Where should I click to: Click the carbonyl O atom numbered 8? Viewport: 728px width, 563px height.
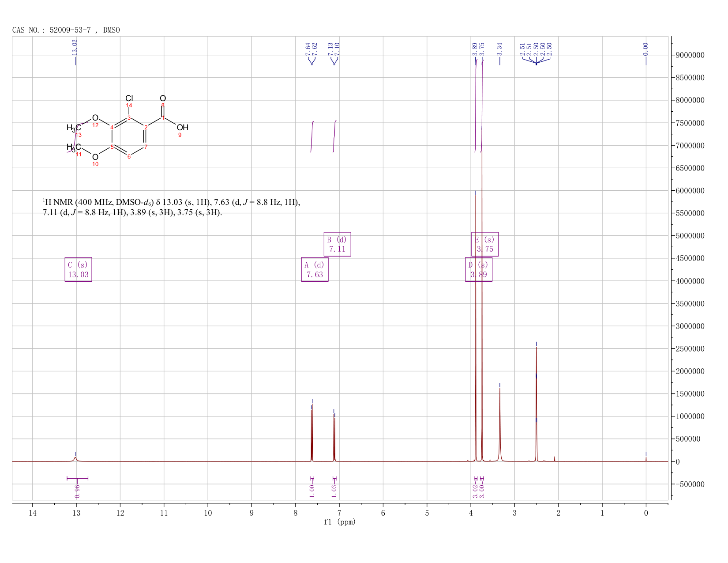(x=163, y=98)
